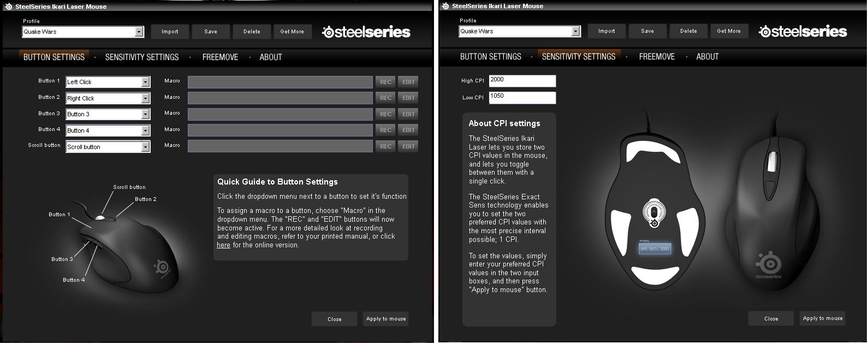Click title bar icon of right window
The width and height of the screenshot is (868, 344).
tap(445, 6)
